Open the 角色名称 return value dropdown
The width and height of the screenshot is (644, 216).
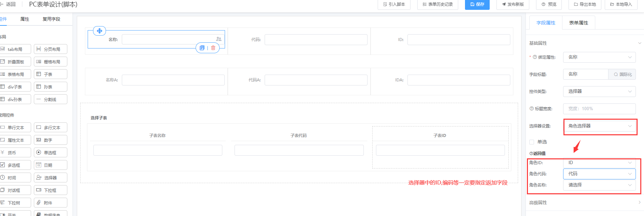coord(599,185)
